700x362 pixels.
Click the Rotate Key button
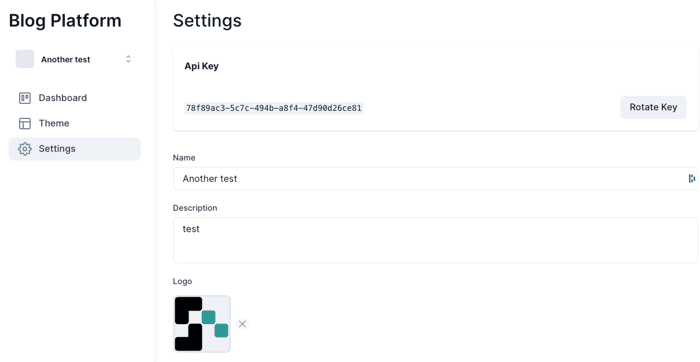653,107
